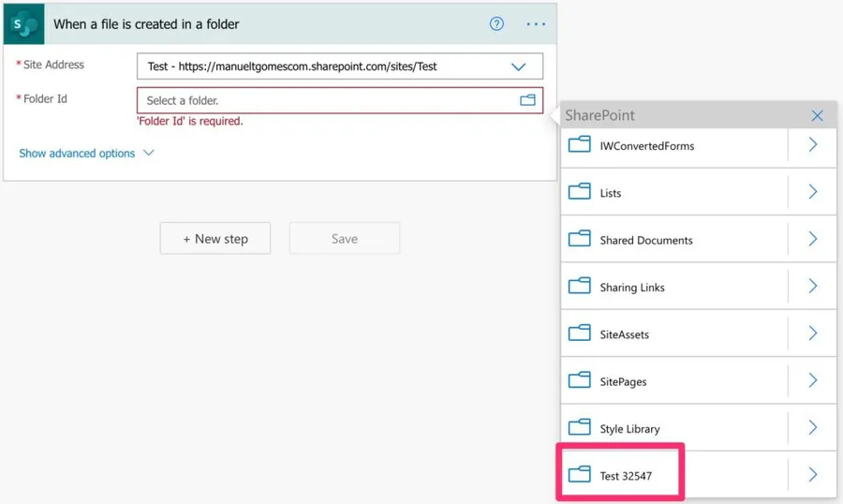Image resolution: width=843 pixels, height=504 pixels.
Task: Open the trigger's three-dot more menu
Action: 536,23
